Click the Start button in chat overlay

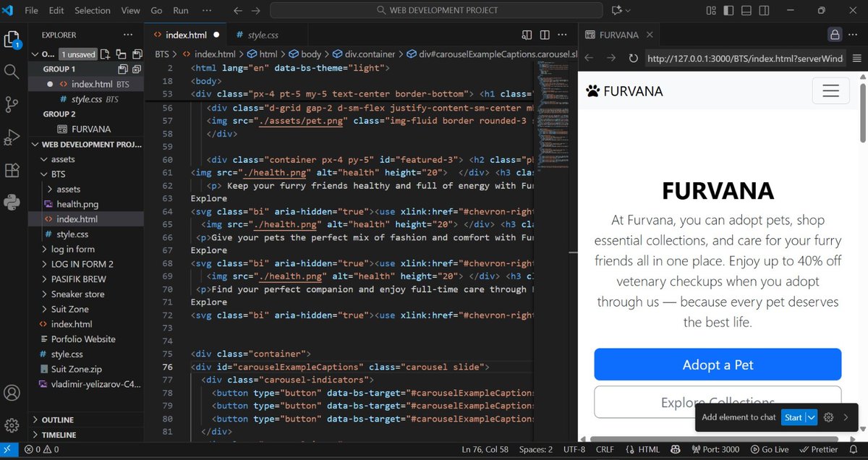click(793, 417)
